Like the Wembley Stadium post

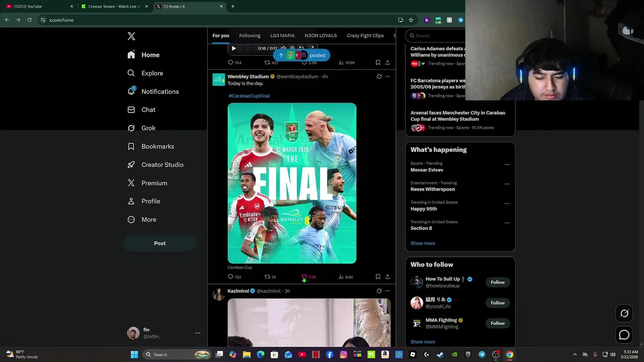[308, 277]
